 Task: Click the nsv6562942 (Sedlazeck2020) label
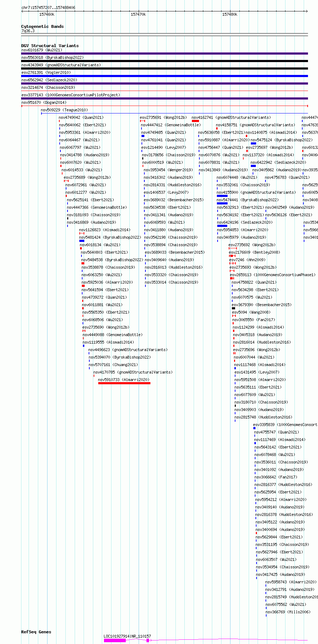coord(49,80)
